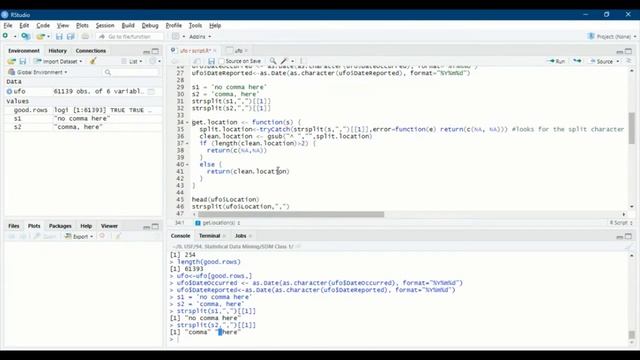640x360 pixels.
Task: Click the Go to file/function field
Action: pyautogui.click(x=130, y=37)
